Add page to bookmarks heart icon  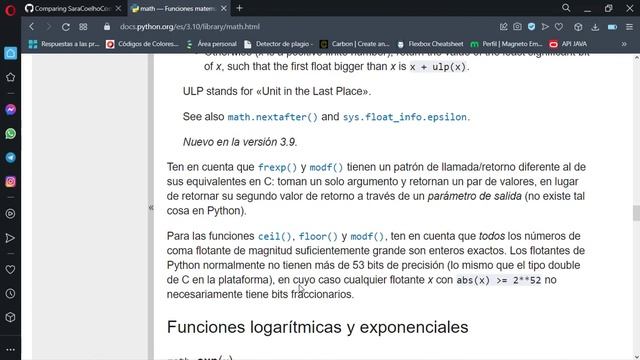pos(559,27)
